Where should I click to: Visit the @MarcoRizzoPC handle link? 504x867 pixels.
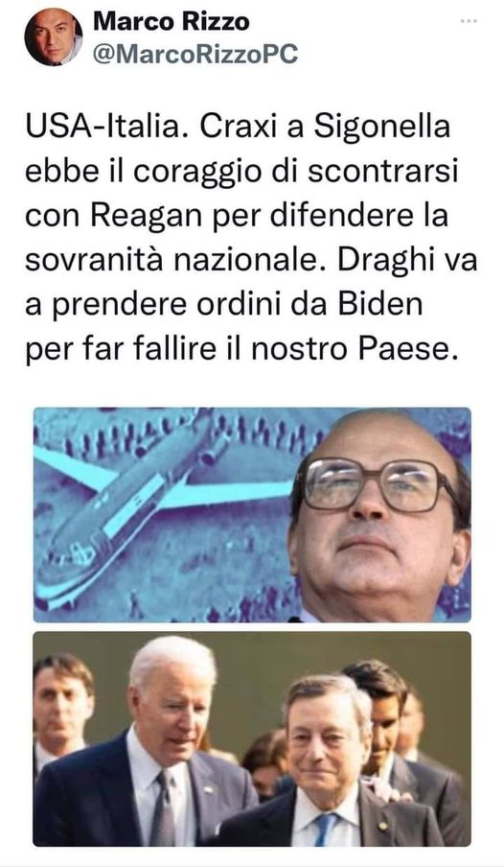195,54
